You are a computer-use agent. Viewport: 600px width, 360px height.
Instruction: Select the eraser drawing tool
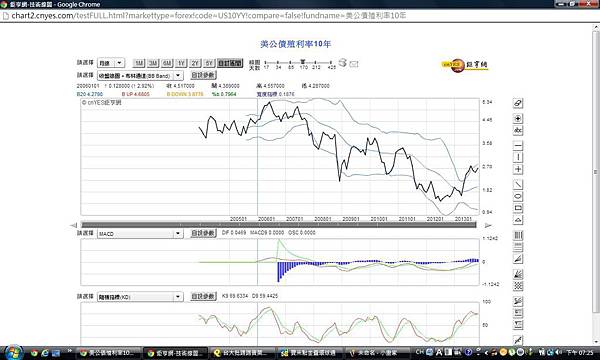pyautogui.click(x=518, y=103)
